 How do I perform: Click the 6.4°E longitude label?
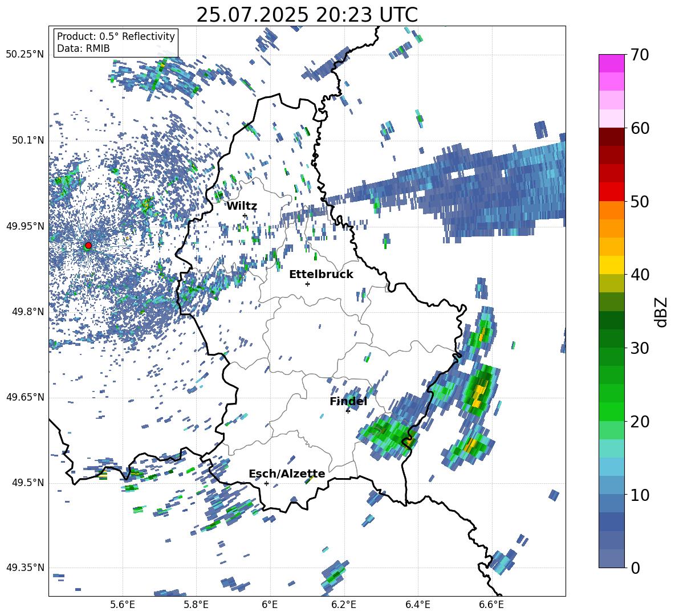click(x=417, y=605)
